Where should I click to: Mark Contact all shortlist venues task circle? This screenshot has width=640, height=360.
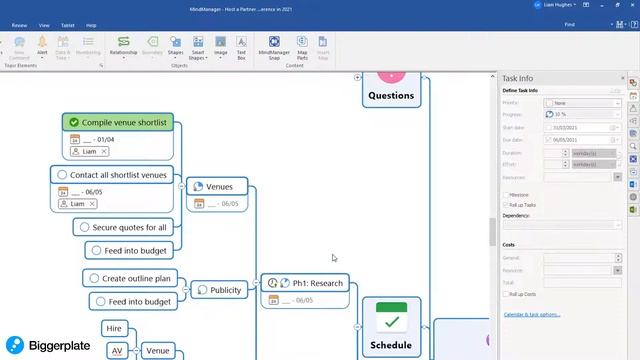coord(62,175)
